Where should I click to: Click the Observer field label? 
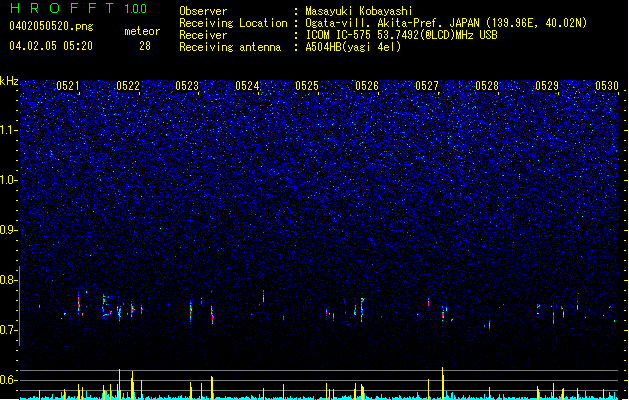pyautogui.click(x=203, y=11)
